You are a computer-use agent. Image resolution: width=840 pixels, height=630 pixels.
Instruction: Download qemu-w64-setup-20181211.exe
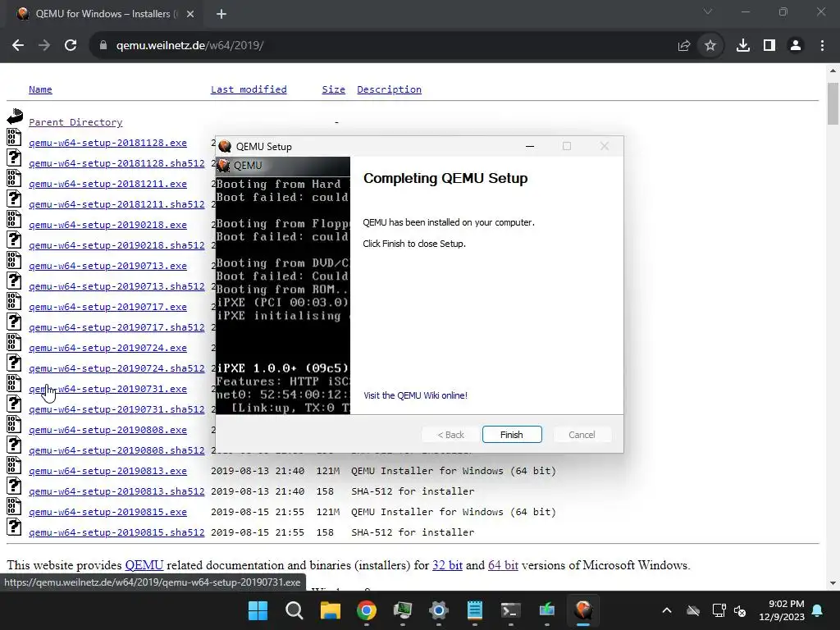click(x=107, y=184)
